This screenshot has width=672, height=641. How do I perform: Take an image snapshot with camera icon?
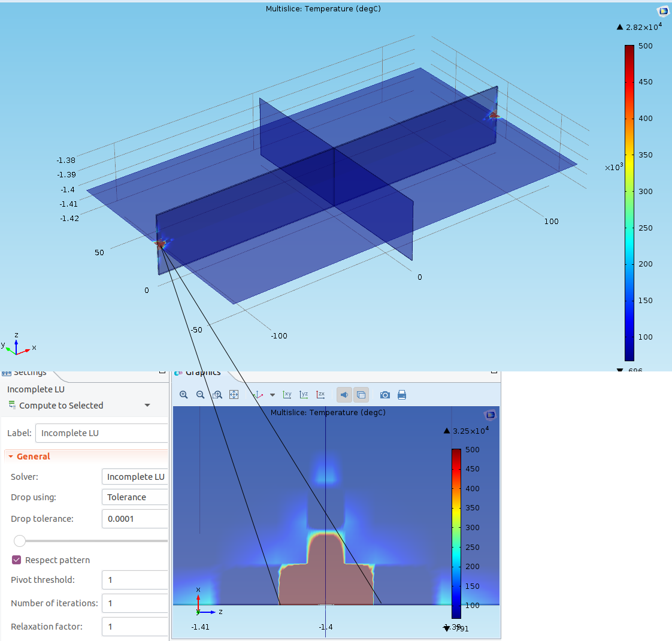coord(385,395)
